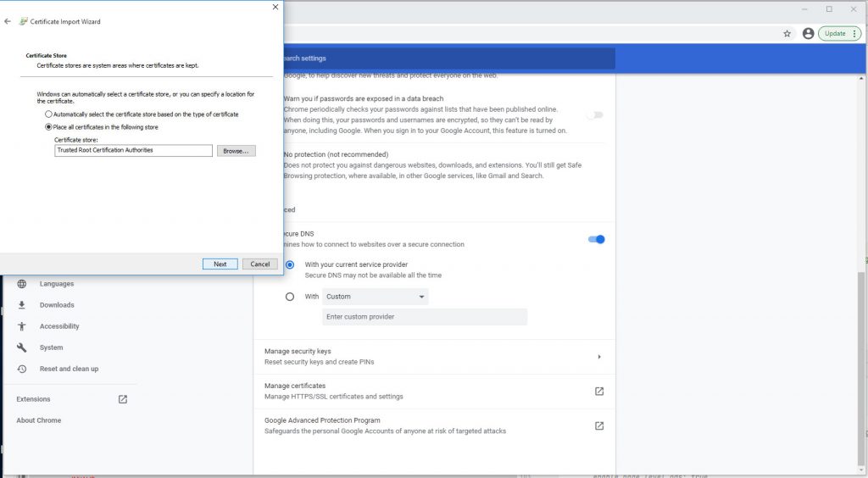Open Google Advanced Protection Program link icon
Screen dimensions: 868x478
pos(599,425)
